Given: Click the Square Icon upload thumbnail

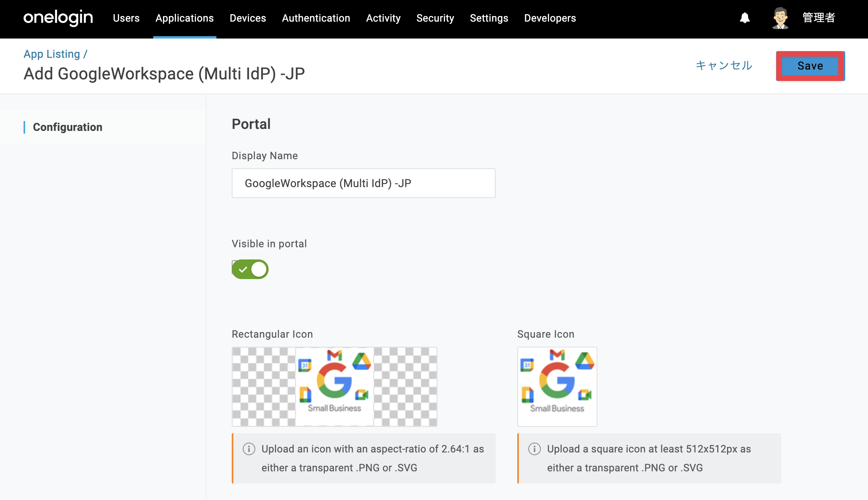Looking at the screenshot, I should [x=557, y=387].
